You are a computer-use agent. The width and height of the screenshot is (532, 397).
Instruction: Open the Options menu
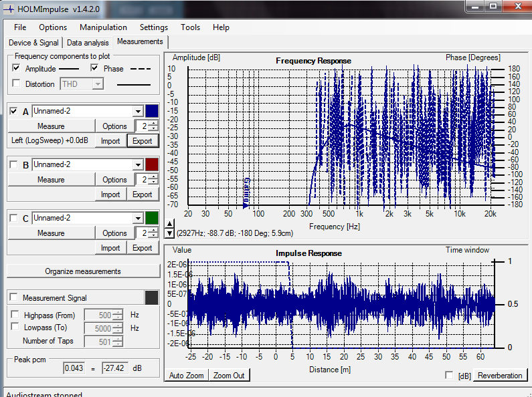pyautogui.click(x=53, y=27)
